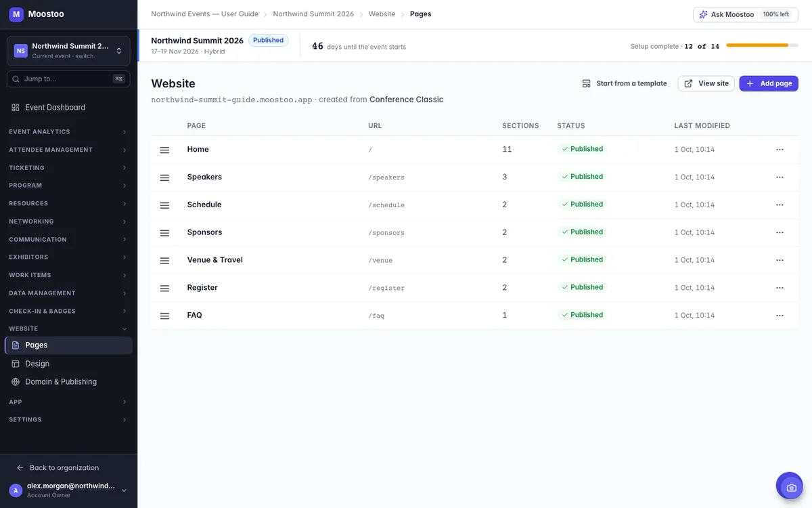Expand the Communication section

(68, 240)
